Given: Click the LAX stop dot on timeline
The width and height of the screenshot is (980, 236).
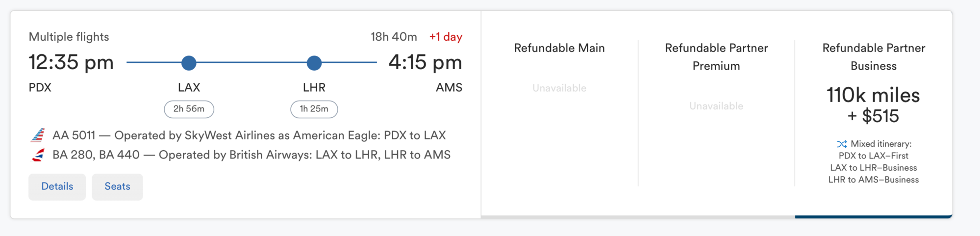Looking at the screenshot, I should [x=189, y=63].
